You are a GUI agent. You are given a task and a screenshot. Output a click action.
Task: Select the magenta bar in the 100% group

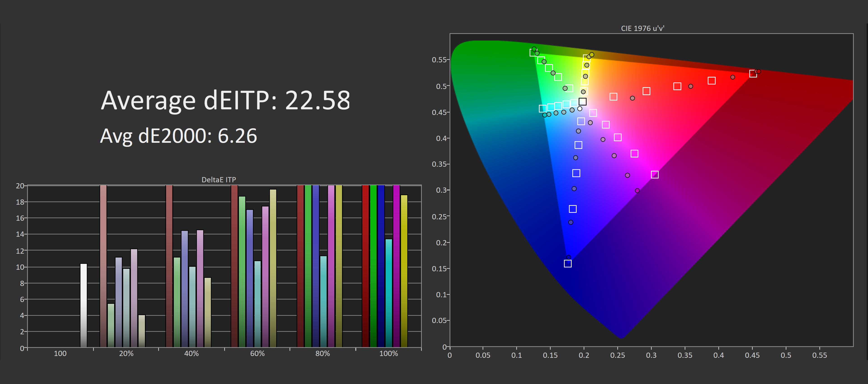[x=396, y=266]
